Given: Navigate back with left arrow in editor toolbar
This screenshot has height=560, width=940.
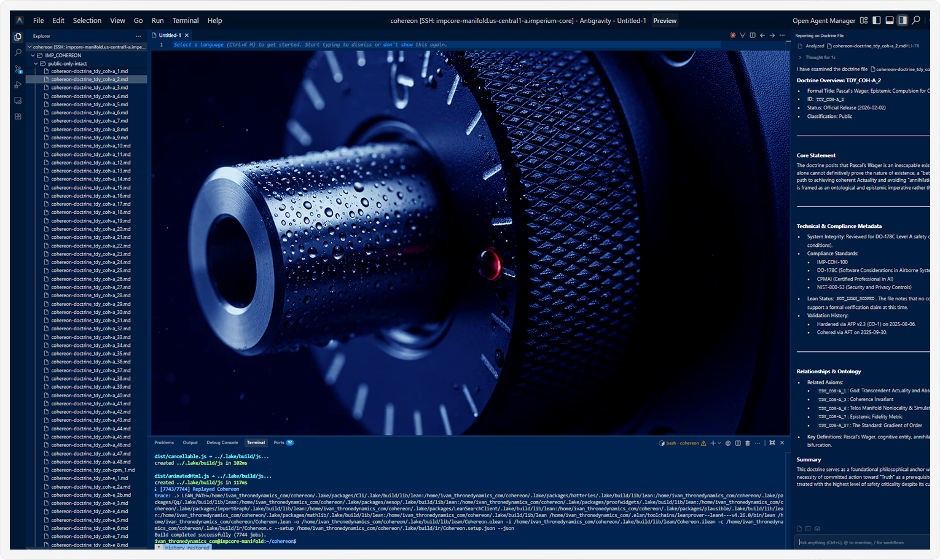Looking at the screenshot, I should pos(762,35).
